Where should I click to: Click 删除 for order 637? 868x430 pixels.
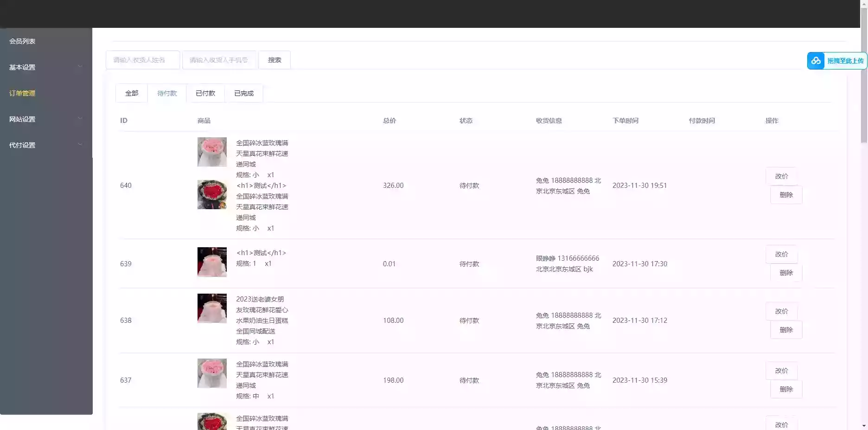pos(786,389)
